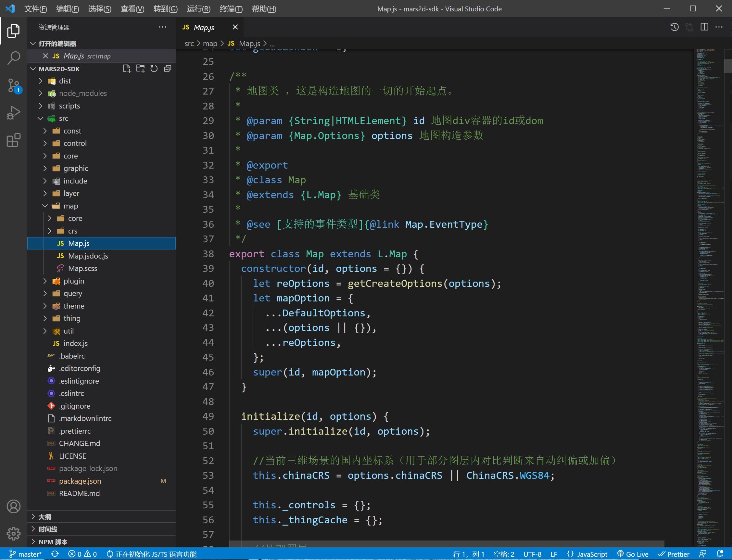Screen dimensions: 732x560
Task: Split the editor to the right
Action: [704, 27]
